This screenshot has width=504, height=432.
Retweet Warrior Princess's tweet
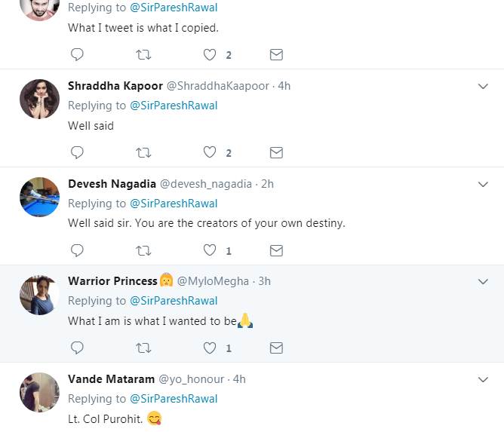[x=143, y=348]
